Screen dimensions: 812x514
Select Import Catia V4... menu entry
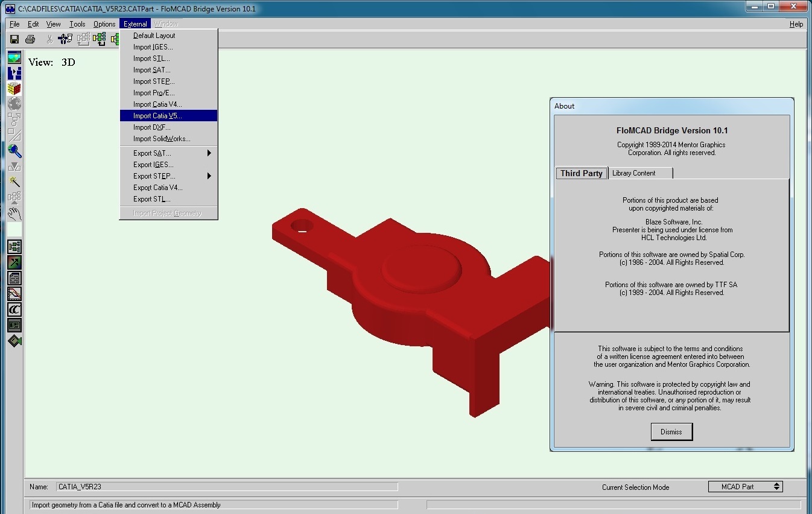coord(168,104)
